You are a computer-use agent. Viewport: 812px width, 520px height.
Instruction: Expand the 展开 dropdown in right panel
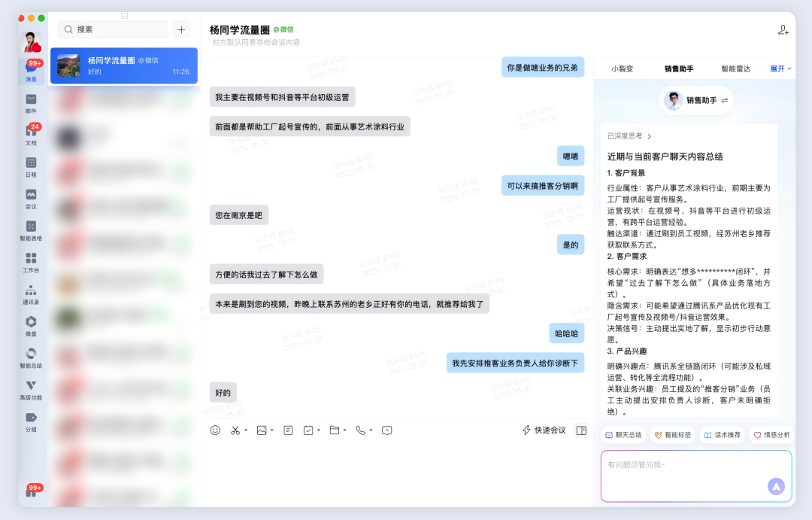pyautogui.click(x=779, y=68)
